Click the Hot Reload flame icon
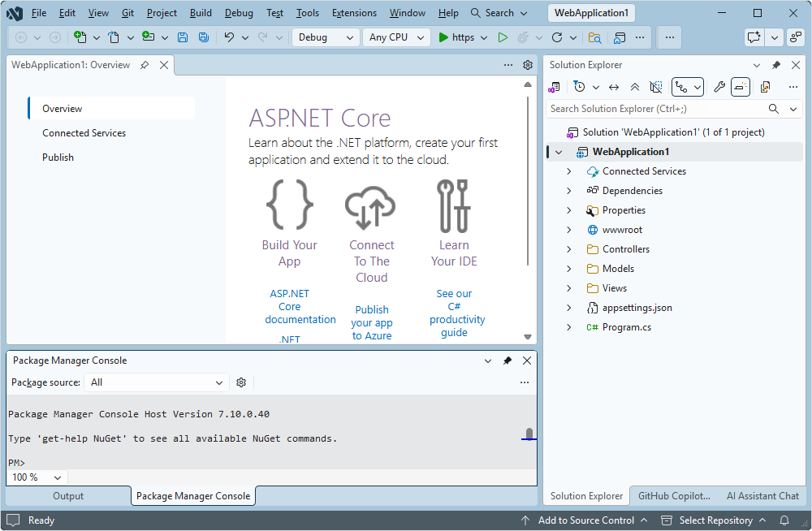 524,37
